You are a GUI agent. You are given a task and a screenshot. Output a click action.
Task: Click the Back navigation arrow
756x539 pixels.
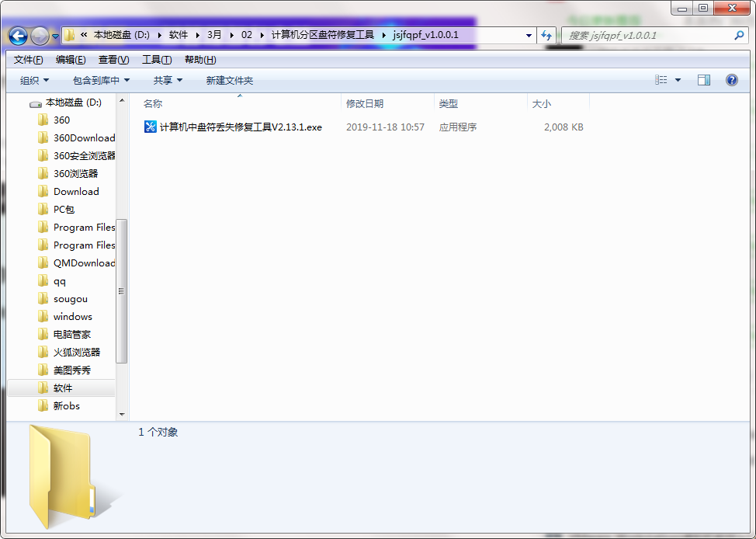(19, 36)
